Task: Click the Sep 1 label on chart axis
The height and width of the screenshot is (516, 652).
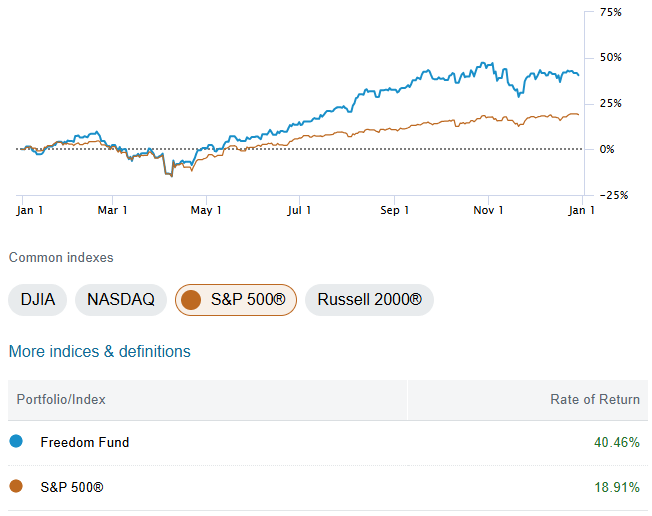Action: click(x=395, y=210)
